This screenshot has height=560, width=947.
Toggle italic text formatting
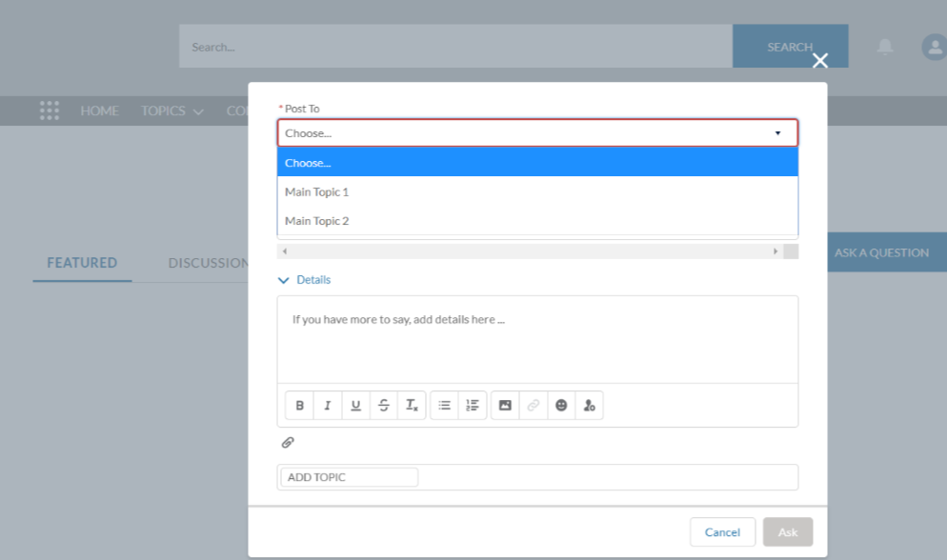click(x=328, y=406)
